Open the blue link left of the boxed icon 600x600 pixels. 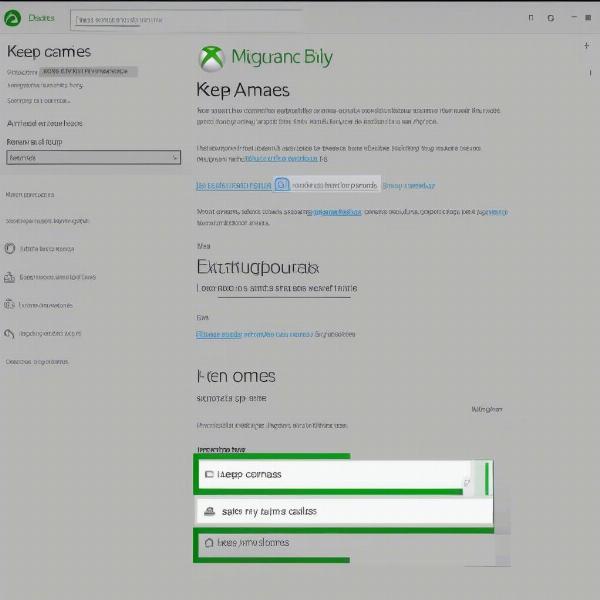(x=234, y=186)
